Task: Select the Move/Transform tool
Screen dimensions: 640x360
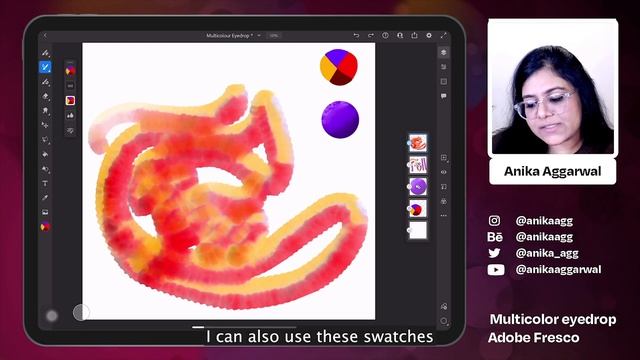Action: point(45,125)
